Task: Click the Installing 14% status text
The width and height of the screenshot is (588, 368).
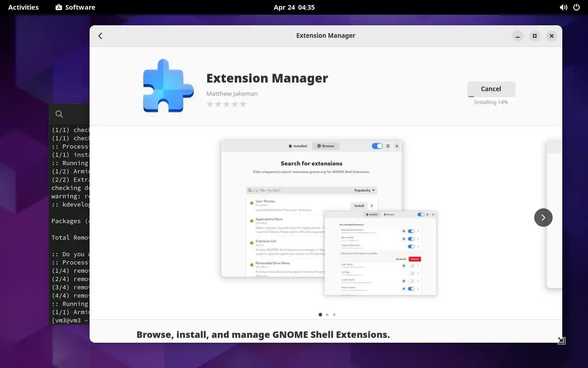Action: click(491, 102)
